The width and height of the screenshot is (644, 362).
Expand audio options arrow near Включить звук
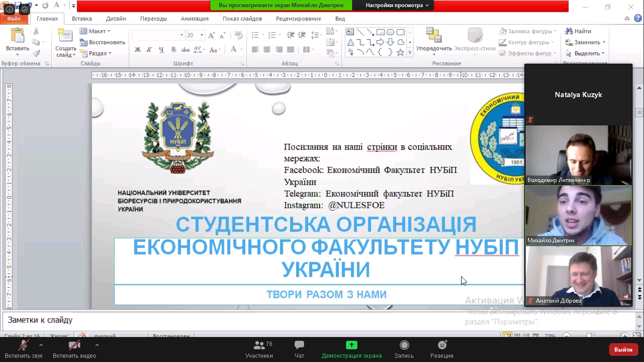coord(41,345)
